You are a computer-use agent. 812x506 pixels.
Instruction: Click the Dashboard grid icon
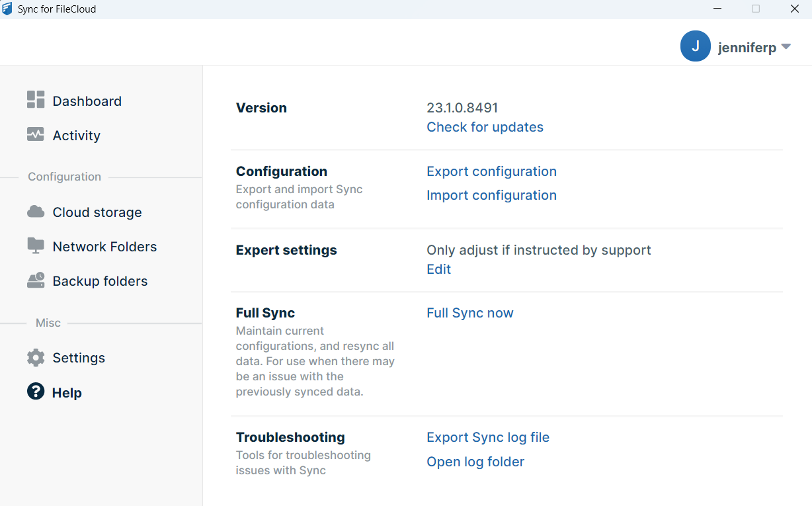coord(36,100)
